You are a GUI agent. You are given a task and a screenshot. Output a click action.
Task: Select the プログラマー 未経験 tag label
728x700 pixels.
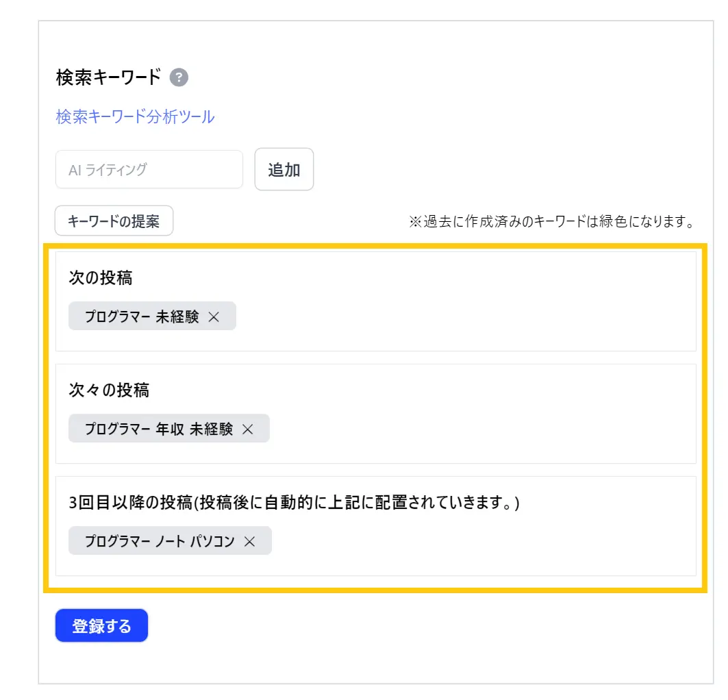[x=142, y=316]
